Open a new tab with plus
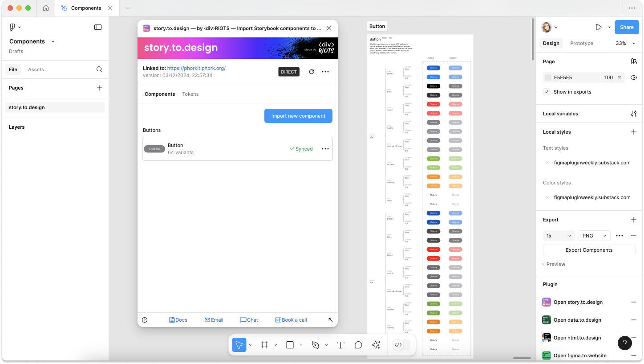The height and width of the screenshot is (364, 644). (x=128, y=8)
